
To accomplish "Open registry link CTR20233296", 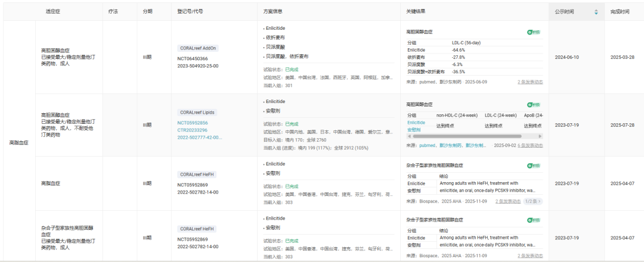I will pyautogui.click(x=192, y=130).
